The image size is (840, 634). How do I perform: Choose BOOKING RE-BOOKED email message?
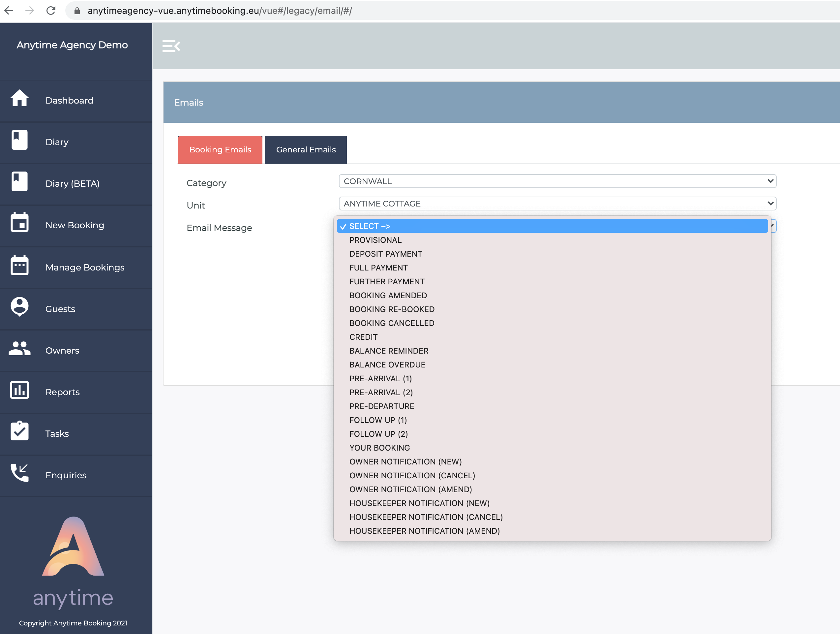pos(552,310)
